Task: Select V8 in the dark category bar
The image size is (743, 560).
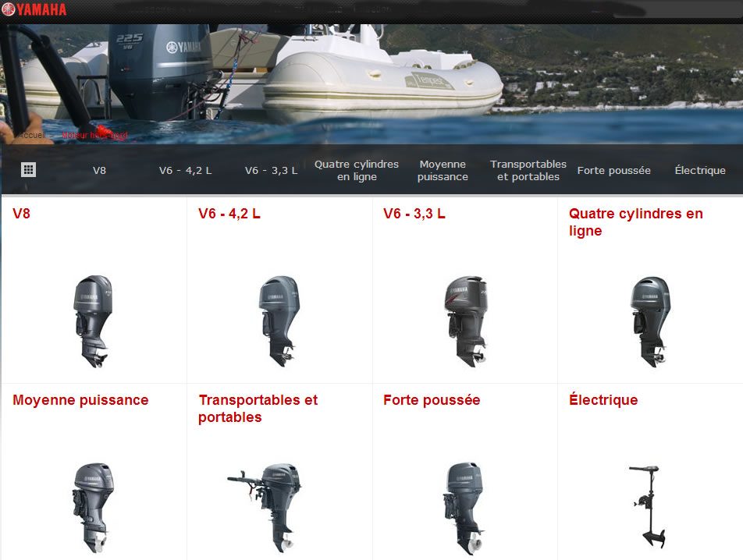Action: (x=99, y=170)
